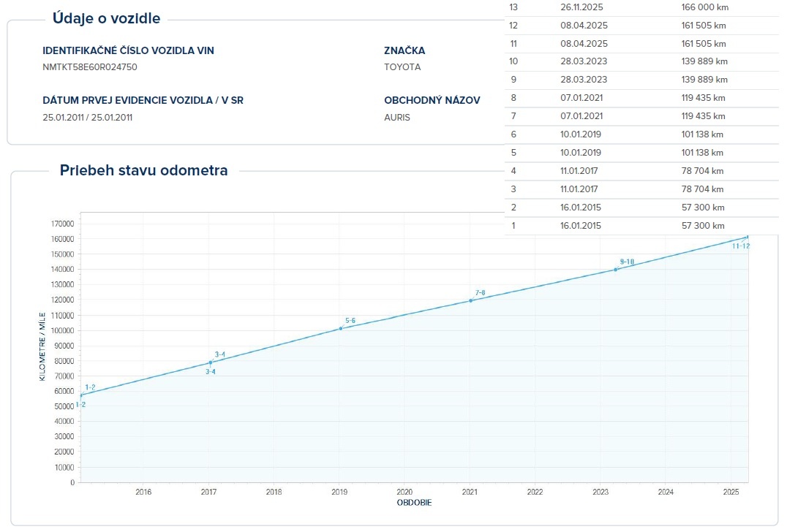Select the 7-8 marker on odometer graph

pyautogui.click(x=470, y=300)
